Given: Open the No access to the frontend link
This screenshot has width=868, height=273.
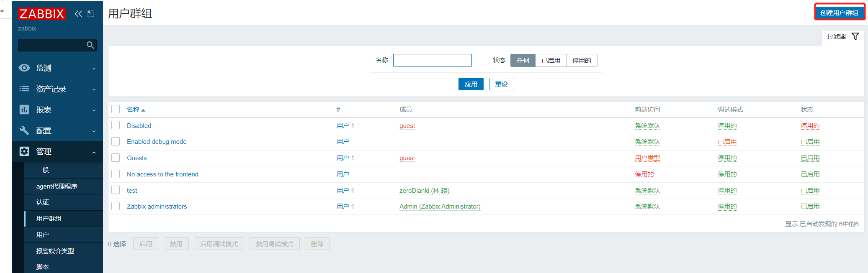Looking at the screenshot, I should click(162, 174).
